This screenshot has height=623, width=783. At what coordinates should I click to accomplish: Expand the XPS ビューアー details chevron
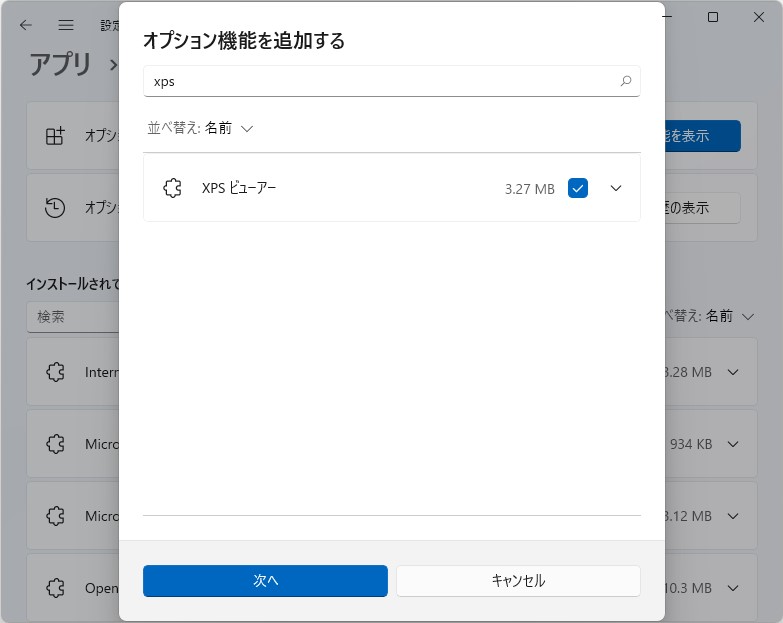616,188
